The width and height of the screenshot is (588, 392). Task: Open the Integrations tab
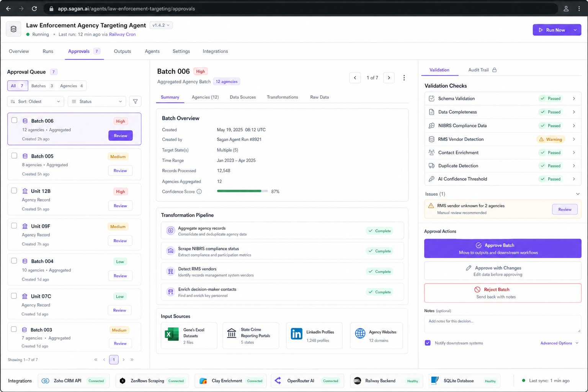coord(215,51)
